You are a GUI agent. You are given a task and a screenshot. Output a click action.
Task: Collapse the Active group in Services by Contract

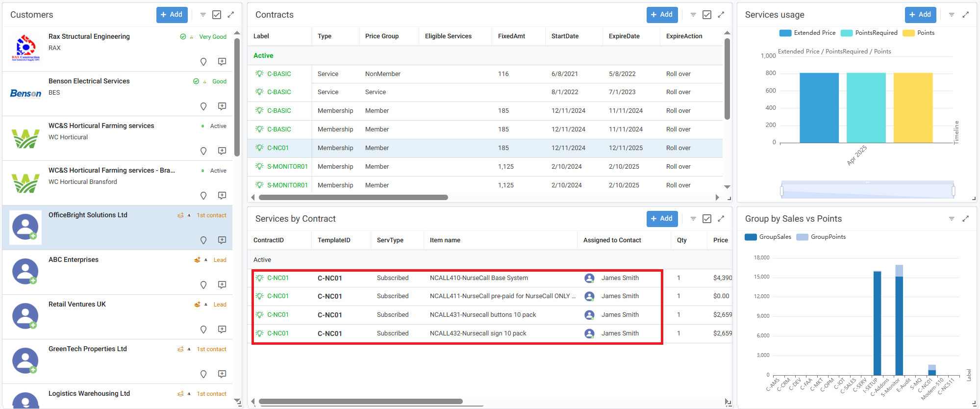(262, 260)
